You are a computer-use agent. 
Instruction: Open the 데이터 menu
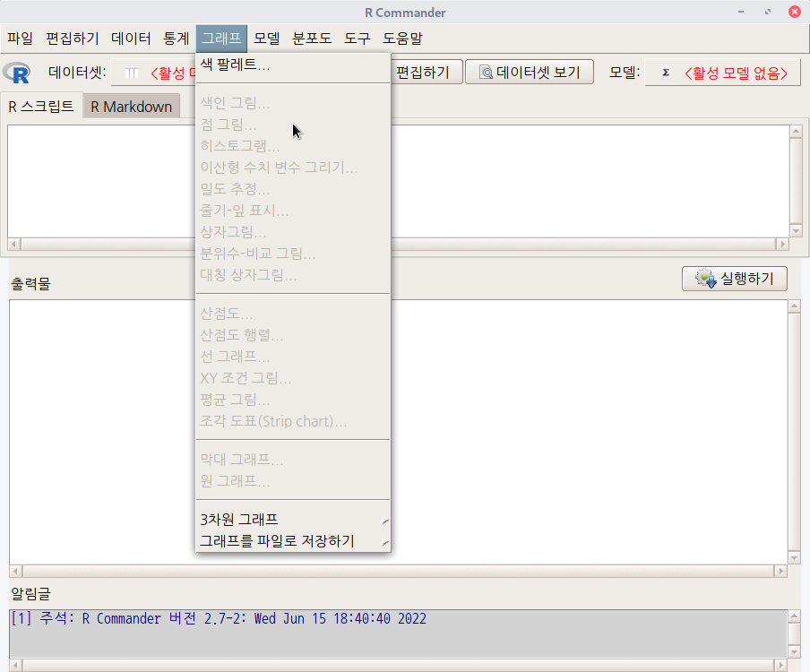[x=131, y=39]
